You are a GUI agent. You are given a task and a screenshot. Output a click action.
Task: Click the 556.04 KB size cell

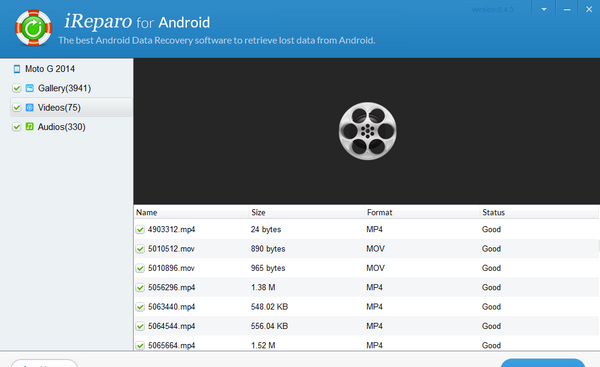coord(269,326)
